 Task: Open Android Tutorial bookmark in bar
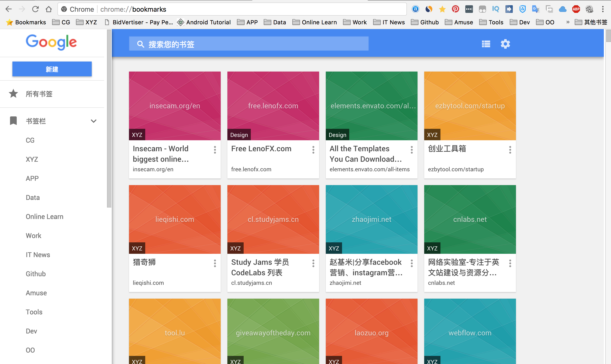[x=204, y=22]
